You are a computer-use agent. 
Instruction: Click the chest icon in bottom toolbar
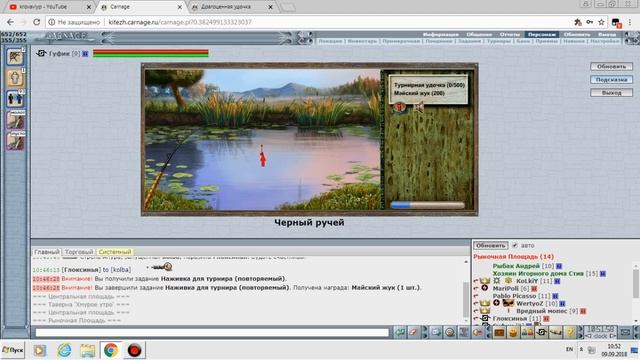coord(499,333)
